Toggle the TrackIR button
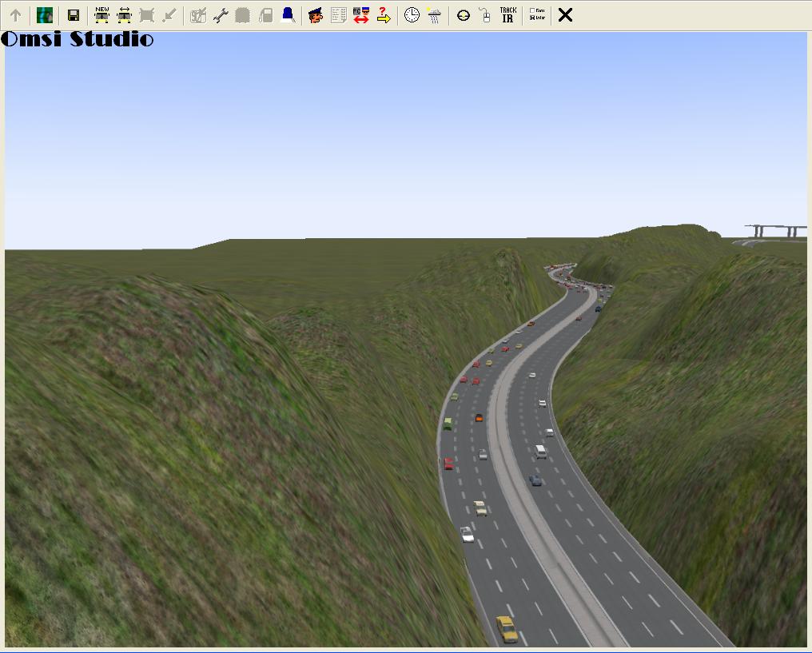 pos(507,15)
